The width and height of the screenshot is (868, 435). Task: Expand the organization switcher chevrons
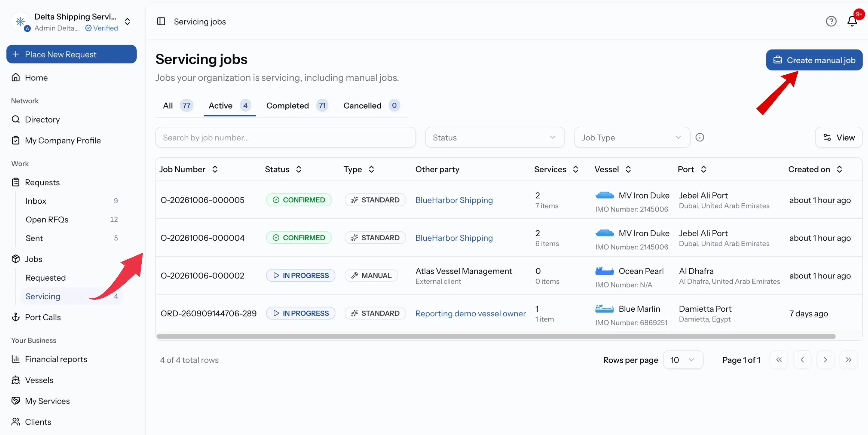(127, 22)
